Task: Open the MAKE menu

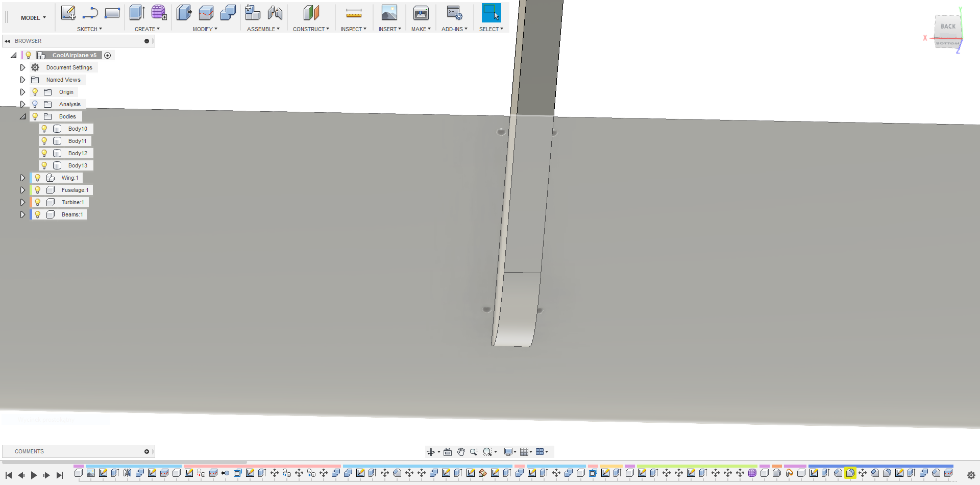Action: click(x=421, y=29)
